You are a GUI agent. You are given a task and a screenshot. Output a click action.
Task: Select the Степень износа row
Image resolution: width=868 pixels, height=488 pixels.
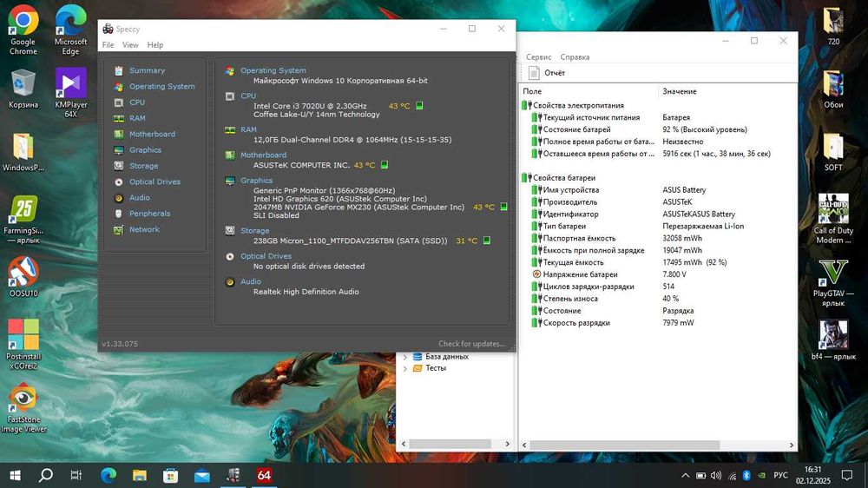click(x=658, y=299)
